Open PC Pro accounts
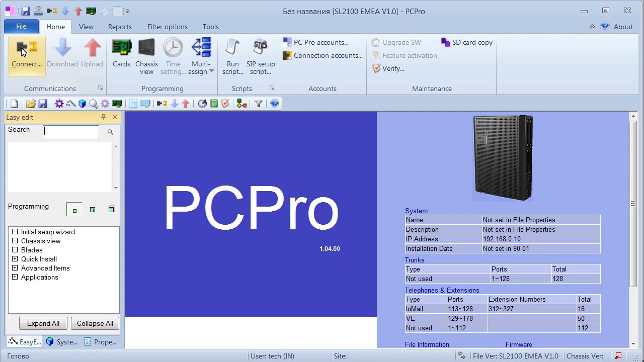644x362 pixels. pyautogui.click(x=316, y=42)
